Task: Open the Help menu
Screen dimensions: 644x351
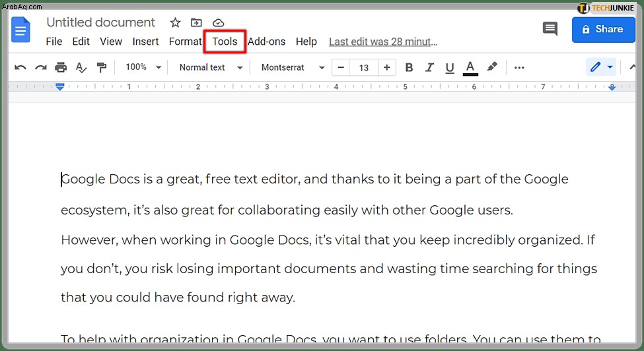Action: coord(306,42)
